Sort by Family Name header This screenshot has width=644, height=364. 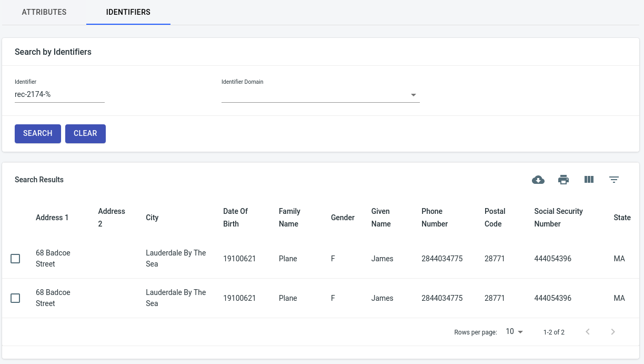289,218
